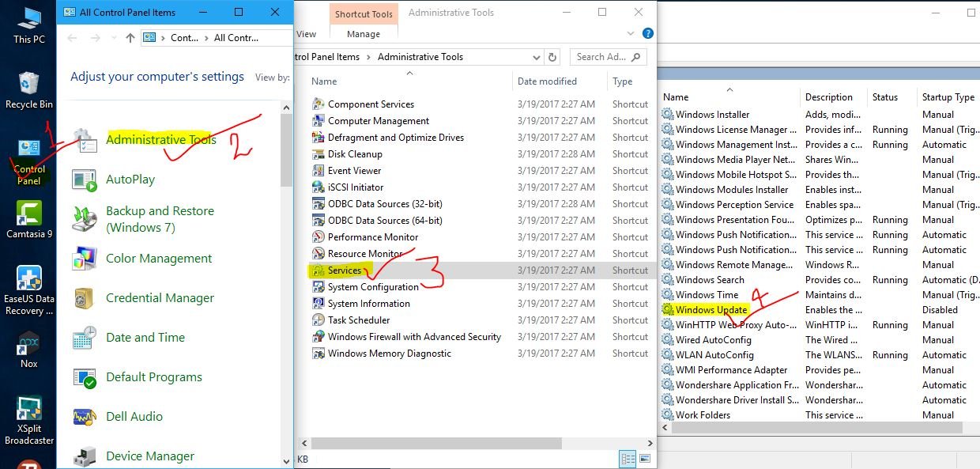Click the Administrative Tools icon in Control Panel
Screen dimensions: 980x469
click(x=85, y=140)
